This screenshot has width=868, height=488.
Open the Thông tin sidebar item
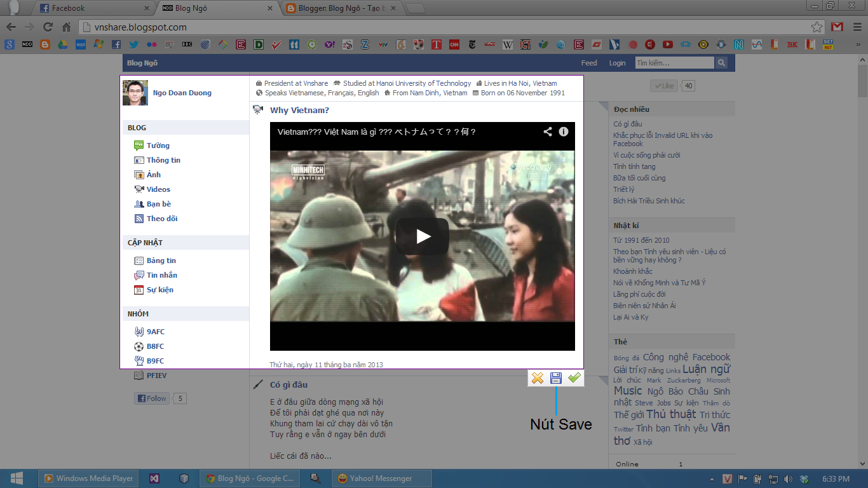coord(163,160)
